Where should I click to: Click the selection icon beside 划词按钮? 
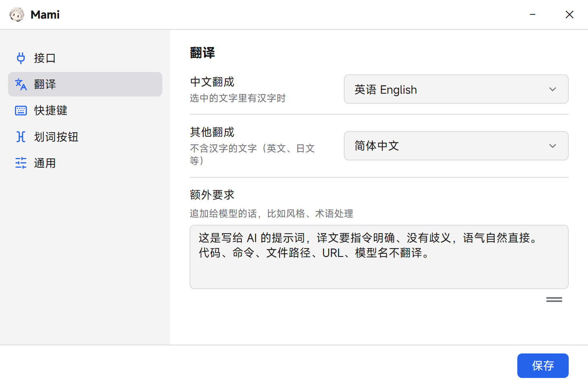(21, 137)
